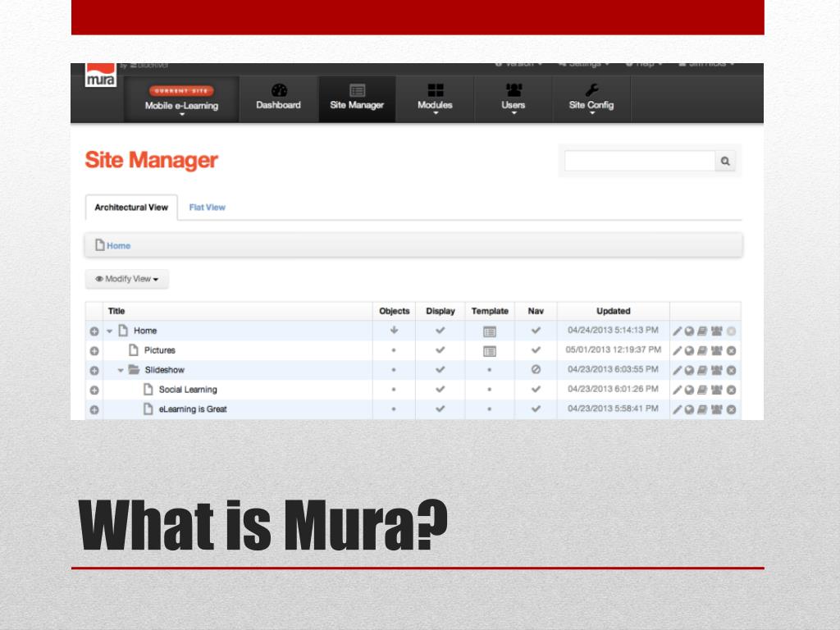Collapse the Slideshow folder node
840x630 pixels.
121,370
